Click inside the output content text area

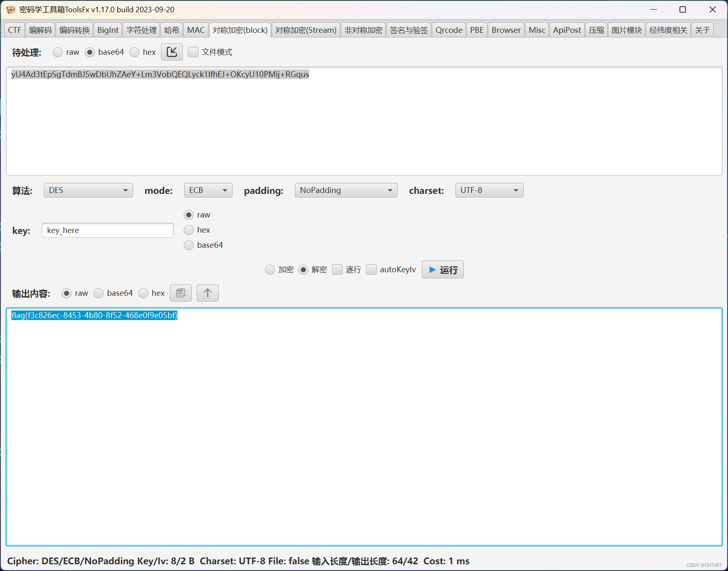pos(364,427)
